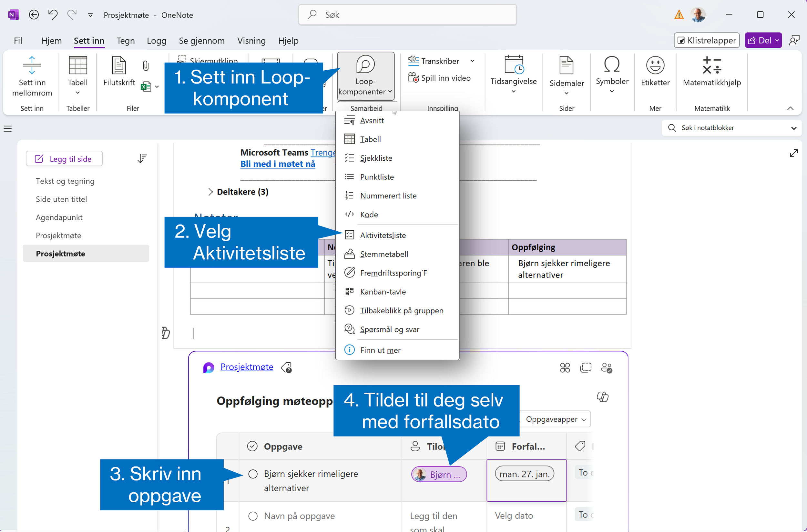The height and width of the screenshot is (532, 807).
Task: Open the Etiketter smiley icon
Action: coord(655,65)
